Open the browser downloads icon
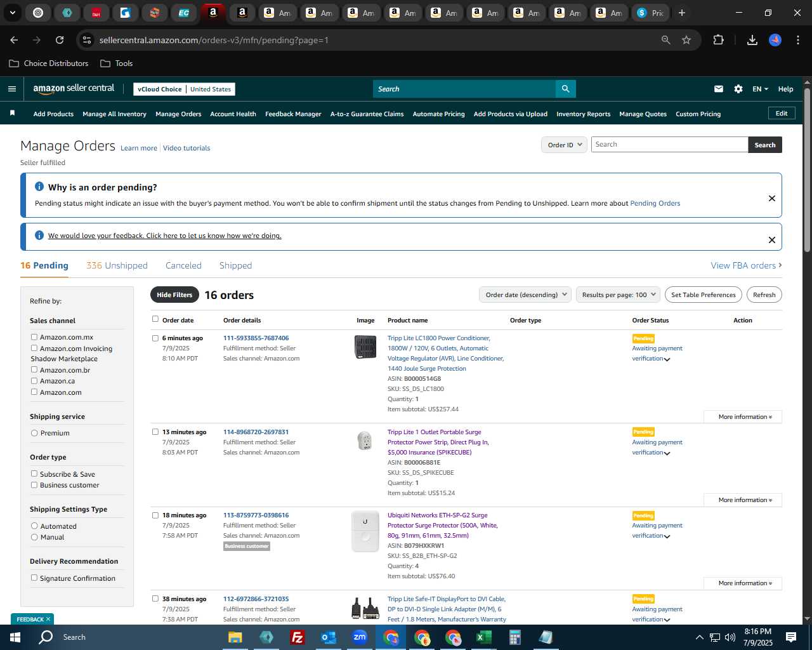This screenshot has width=812, height=650. (x=752, y=40)
